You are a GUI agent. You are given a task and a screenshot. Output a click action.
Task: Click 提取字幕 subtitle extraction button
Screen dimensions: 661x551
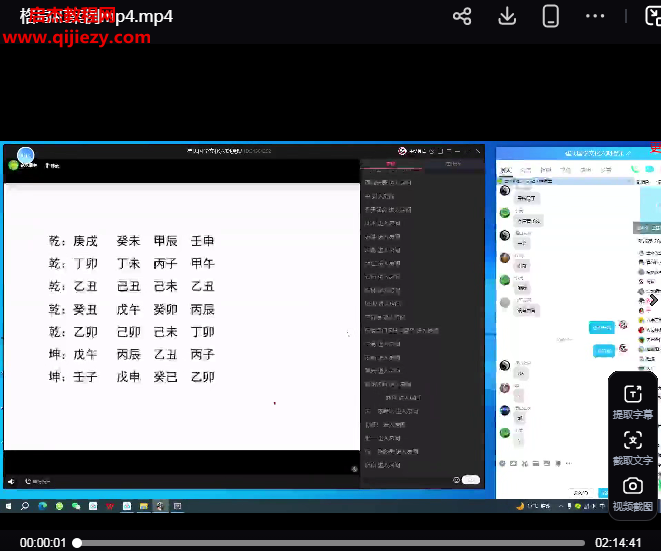(x=632, y=401)
